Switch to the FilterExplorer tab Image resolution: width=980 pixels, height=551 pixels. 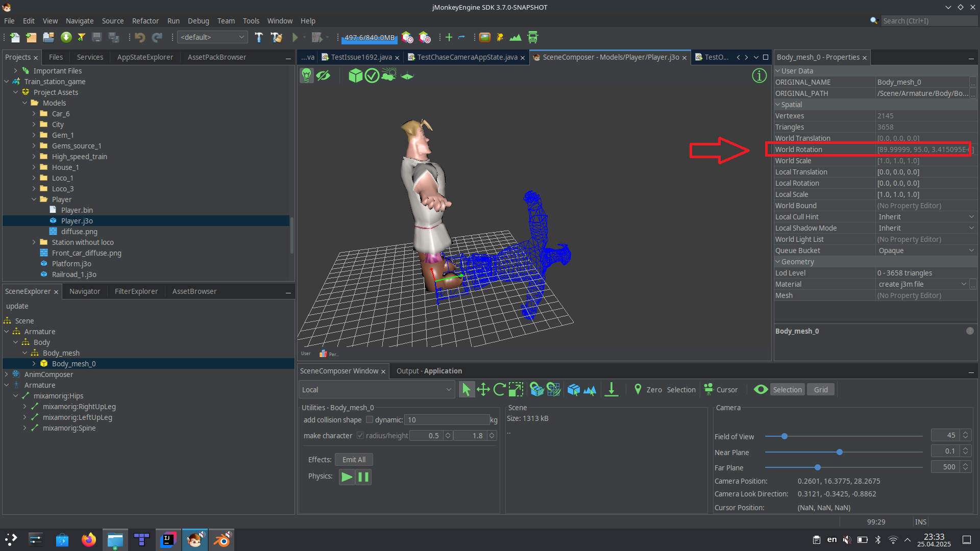click(136, 291)
